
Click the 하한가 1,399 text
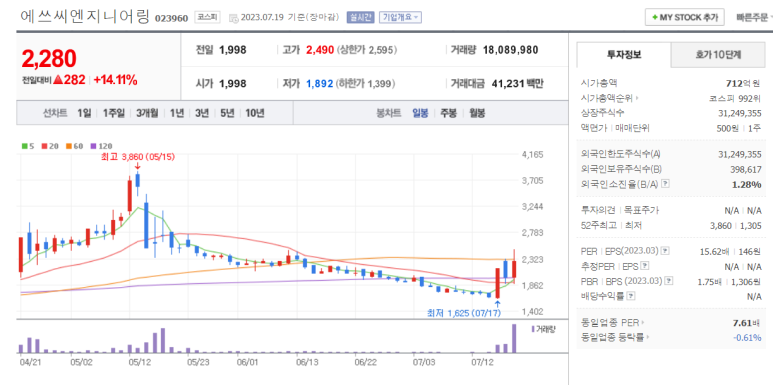(365, 84)
